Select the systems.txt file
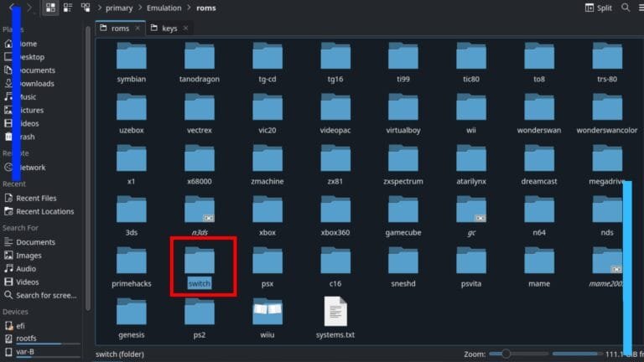 click(x=335, y=318)
